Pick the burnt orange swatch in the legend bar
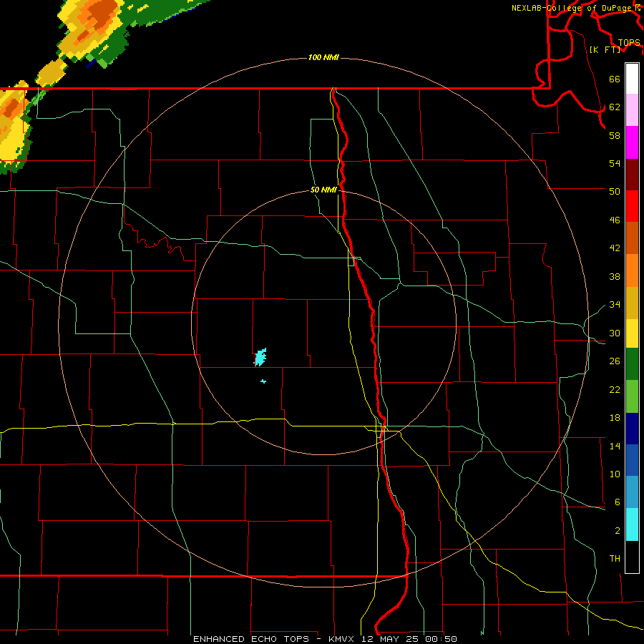This screenshot has height=644, width=644. (632, 238)
